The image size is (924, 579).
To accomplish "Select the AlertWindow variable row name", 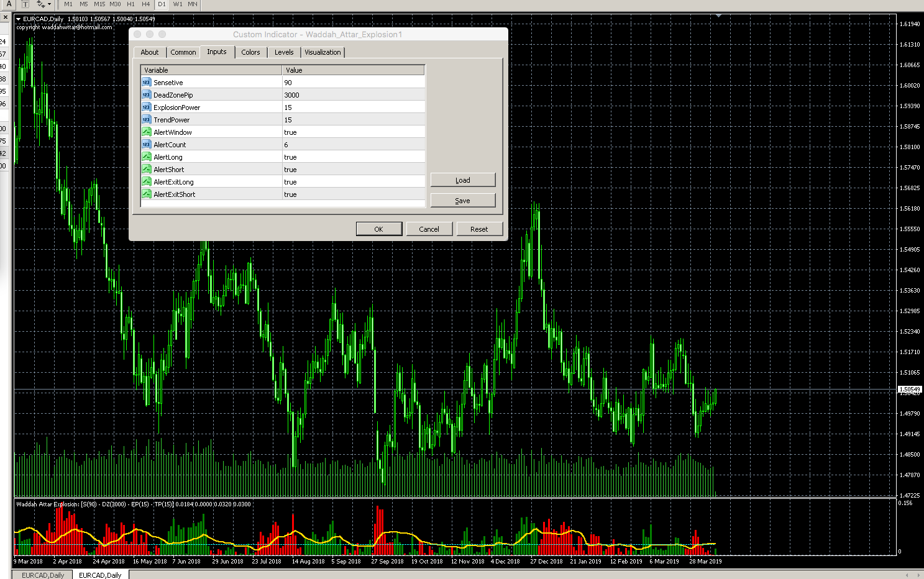I will [173, 132].
